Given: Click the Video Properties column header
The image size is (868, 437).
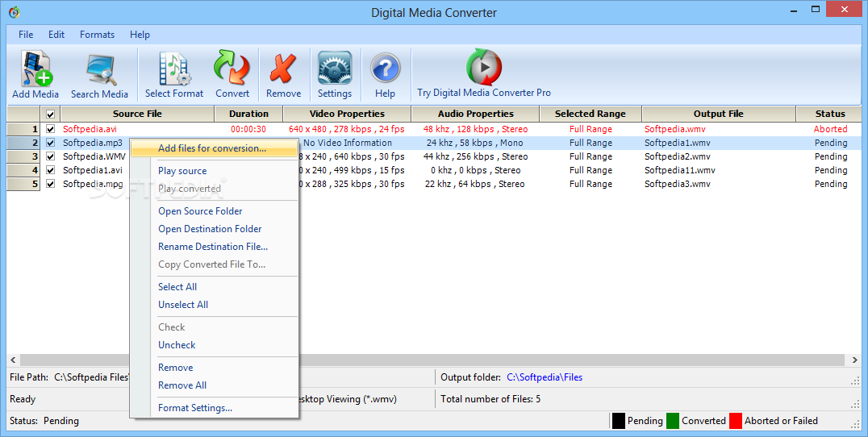Looking at the screenshot, I should (347, 114).
